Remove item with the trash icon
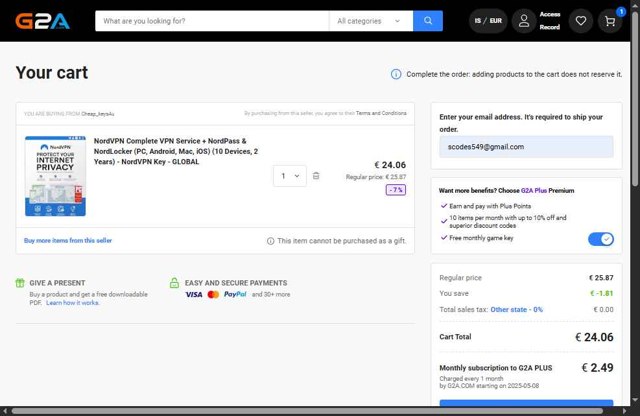Viewport: 640px width, 416px height. [x=316, y=176]
